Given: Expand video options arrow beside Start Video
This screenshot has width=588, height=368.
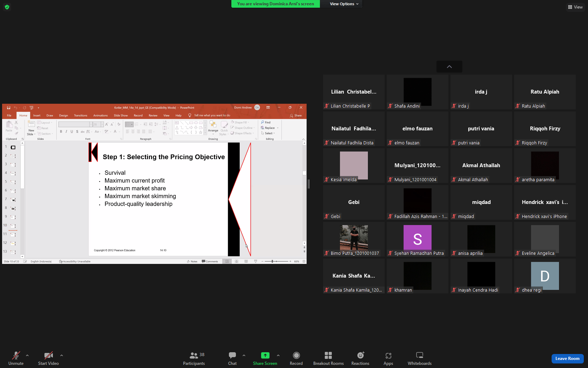Looking at the screenshot, I should (x=62, y=355).
